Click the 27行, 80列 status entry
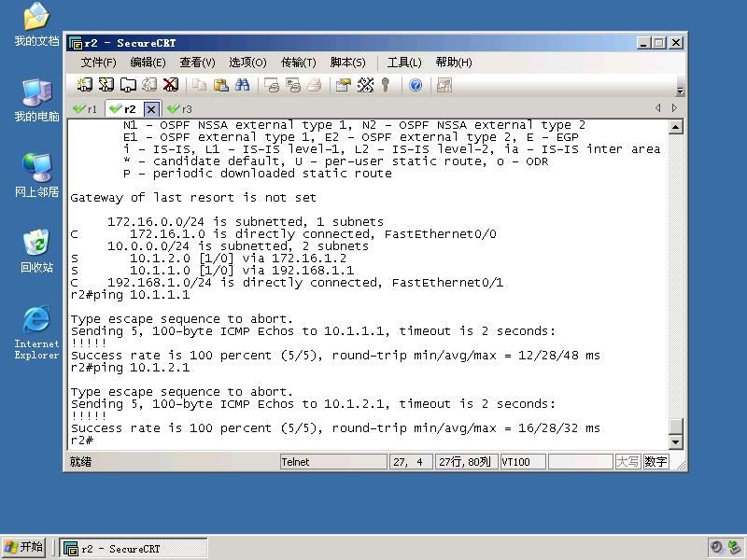 point(466,462)
